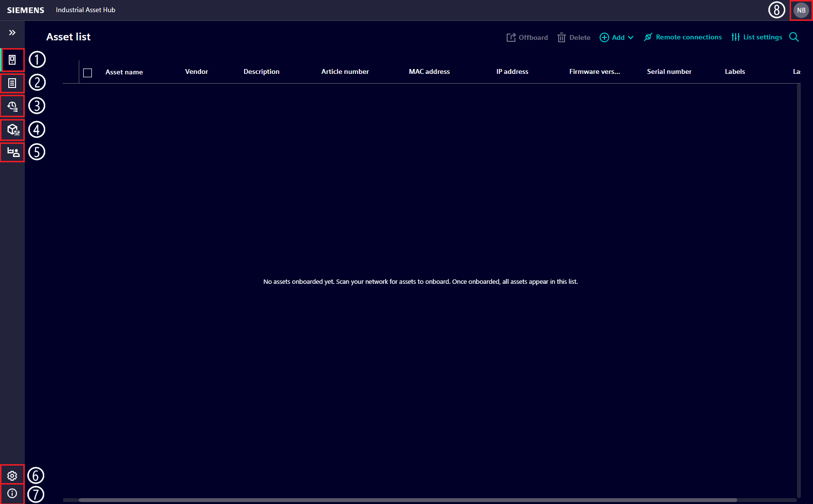Open List settings
This screenshot has height=504, width=813.
click(x=757, y=37)
